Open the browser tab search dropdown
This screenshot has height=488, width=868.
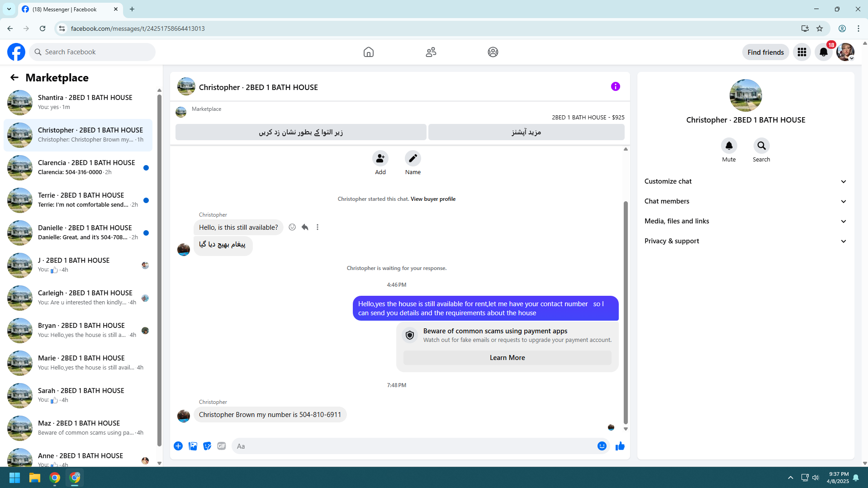tap(9, 9)
